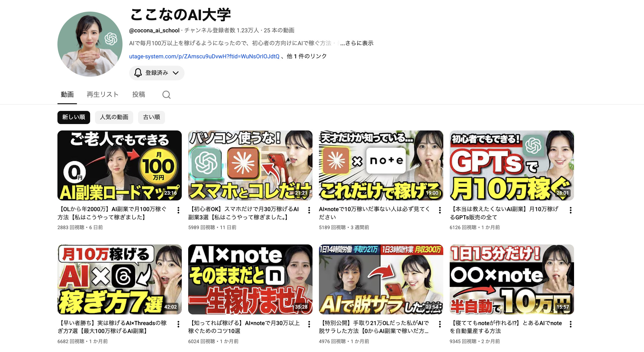Viewport: 644px width, 352px height.
Task: Open the kebab menu for the GPTs販売の全て video
Action: coord(570,210)
